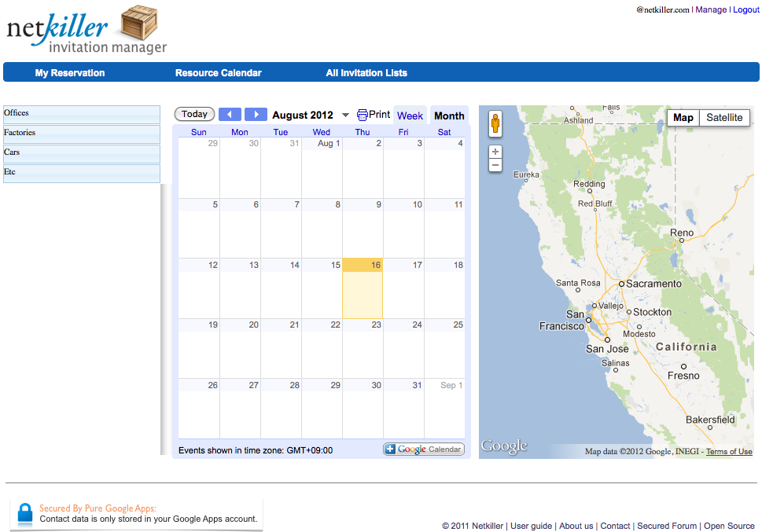Image resolution: width=762 pixels, height=532 pixels.
Task: Open the month picker dropdown arrow
Action: tap(345, 116)
